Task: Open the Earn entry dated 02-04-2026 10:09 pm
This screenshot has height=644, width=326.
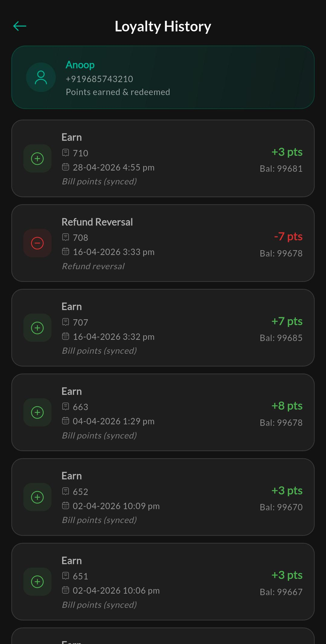Action: coord(163,497)
